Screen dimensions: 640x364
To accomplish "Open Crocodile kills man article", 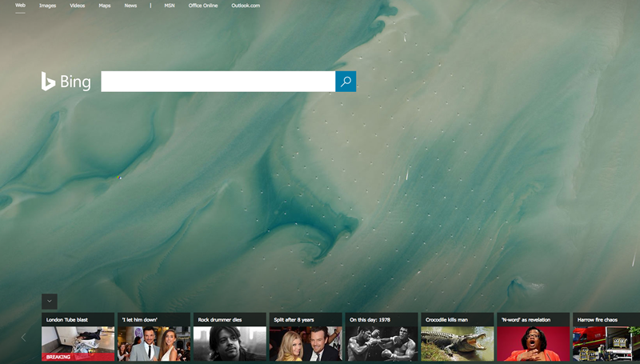I will tap(458, 338).
